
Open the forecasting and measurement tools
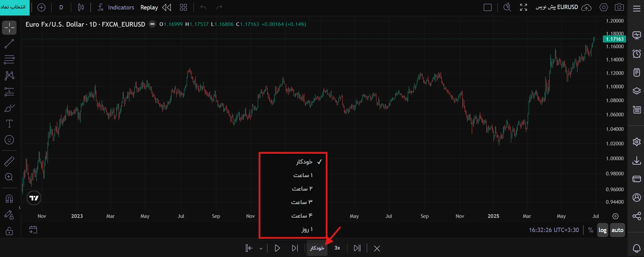[9, 92]
